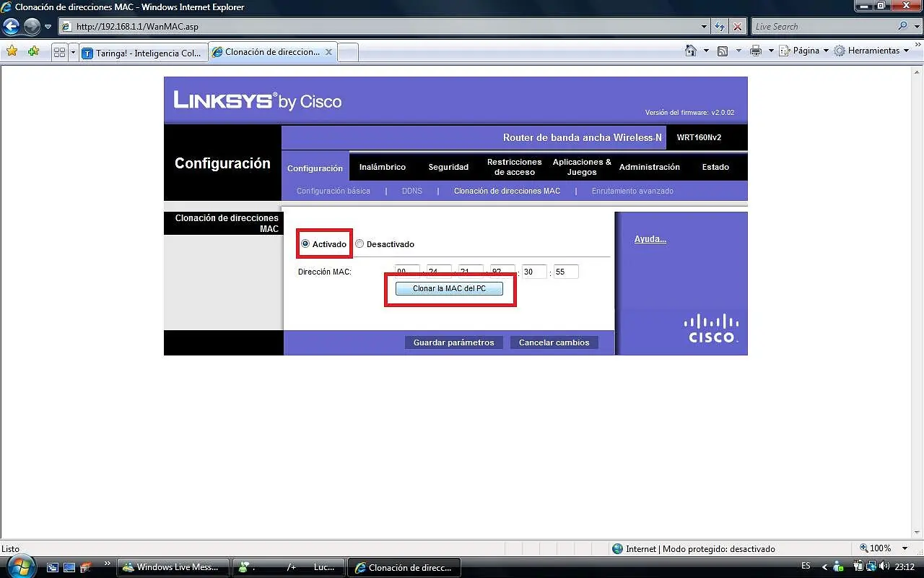Expand the address bar history dropdown
Screen dimensions: 924x578
pyautogui.click(x=705, y=27)
